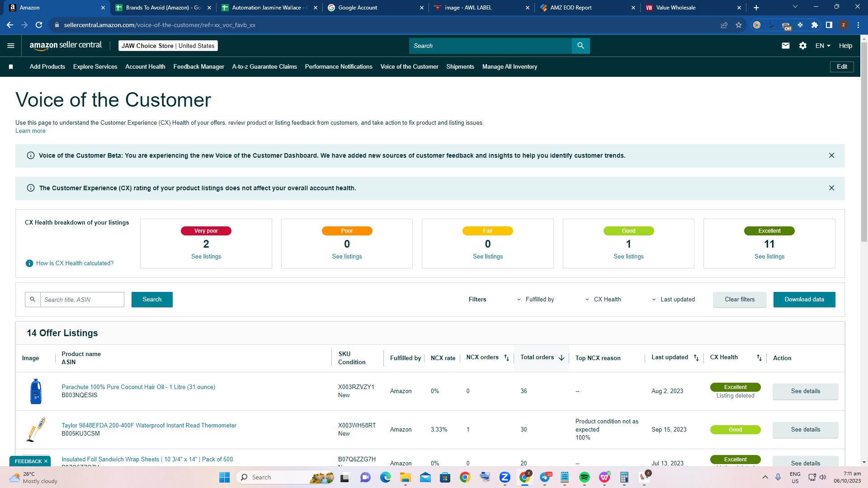See listings with Excellent CX Health

(x=769, y=257)
